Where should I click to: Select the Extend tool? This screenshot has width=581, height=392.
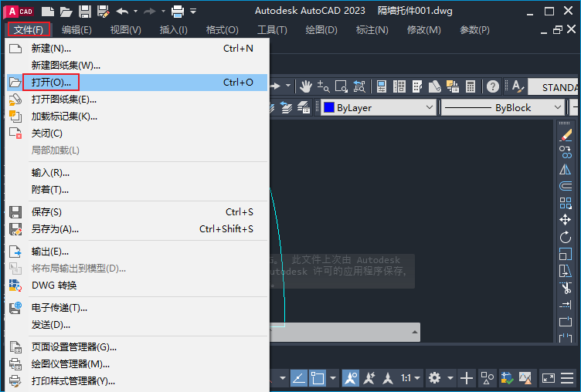point(566,305)
